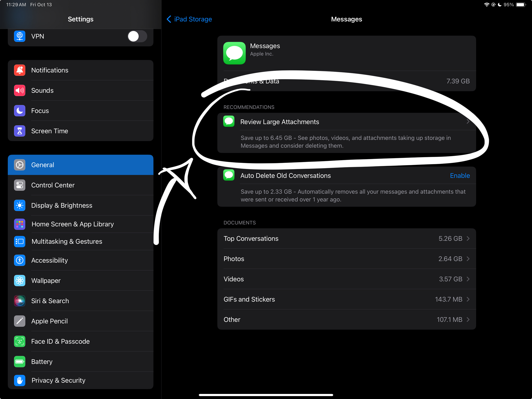Tap the clock in status bar
532x399 pixels.
click(16, 4)
